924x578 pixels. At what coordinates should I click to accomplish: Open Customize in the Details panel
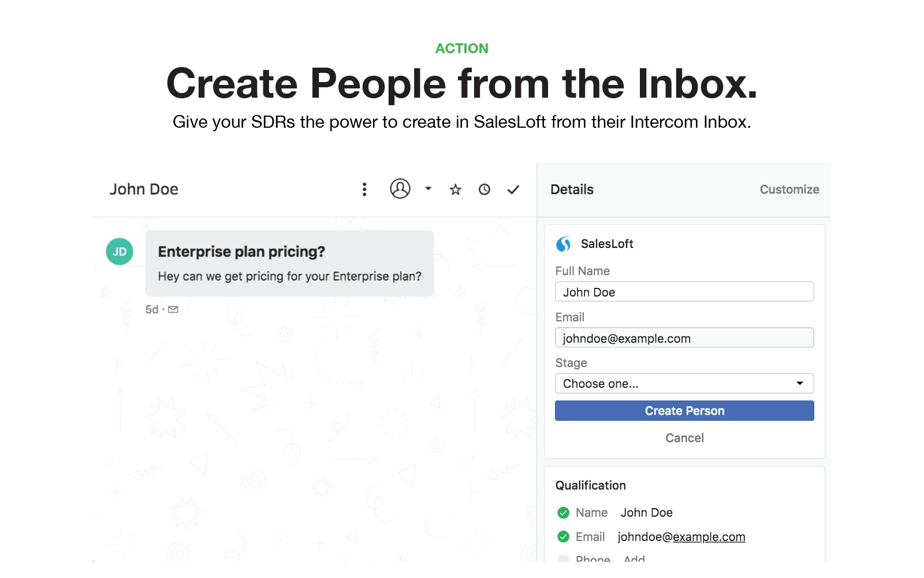[x=789, y=190]
